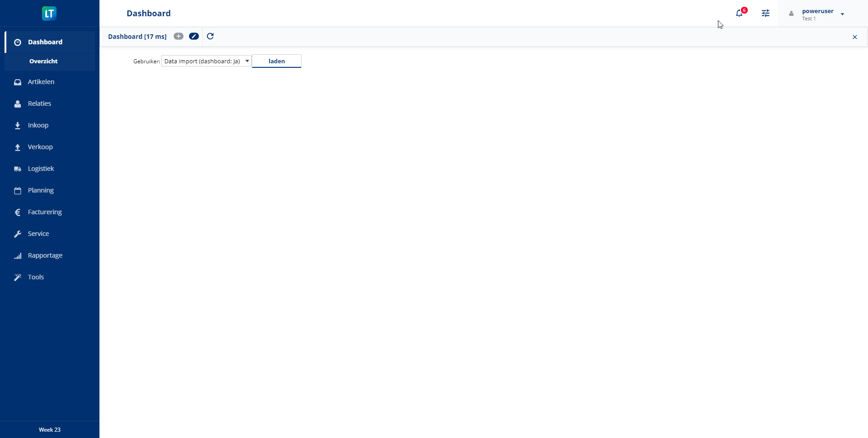Refresh the dashboard with reload icon

click(210, 37)
